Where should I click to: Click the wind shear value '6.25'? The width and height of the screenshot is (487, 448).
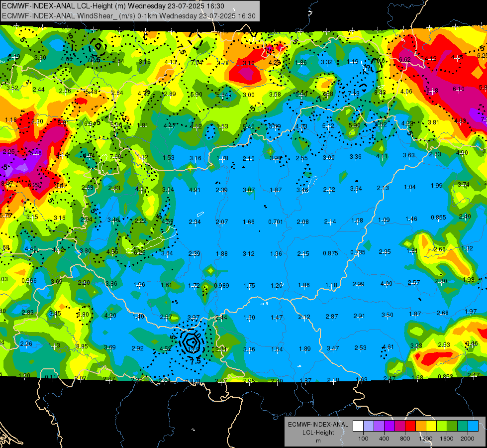[x=139, y=253]
